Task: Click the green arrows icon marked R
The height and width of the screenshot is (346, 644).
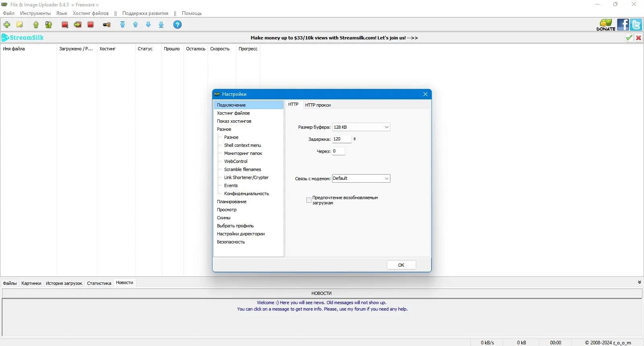Action: click(x=49, y=25)
